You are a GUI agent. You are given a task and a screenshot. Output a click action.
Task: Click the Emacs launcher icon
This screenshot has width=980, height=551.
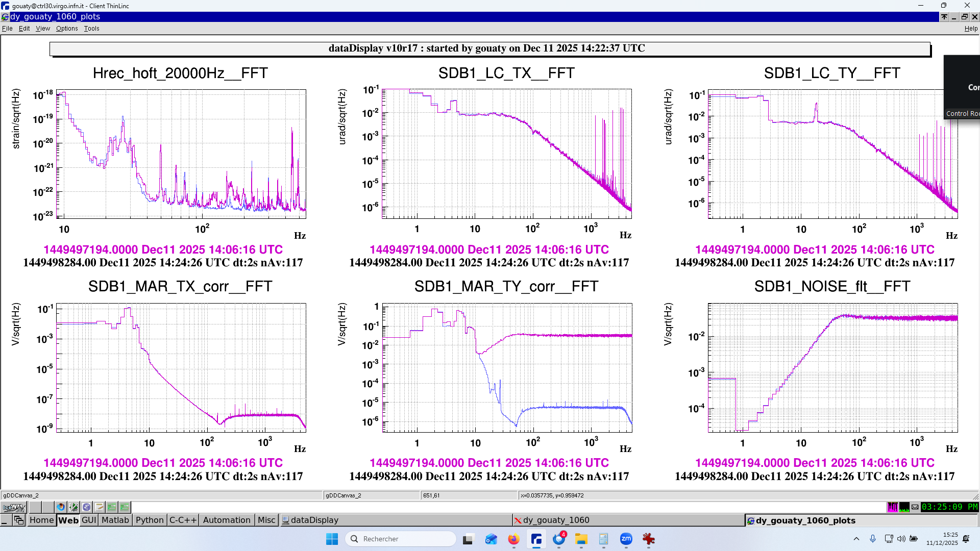click(86, 507)
